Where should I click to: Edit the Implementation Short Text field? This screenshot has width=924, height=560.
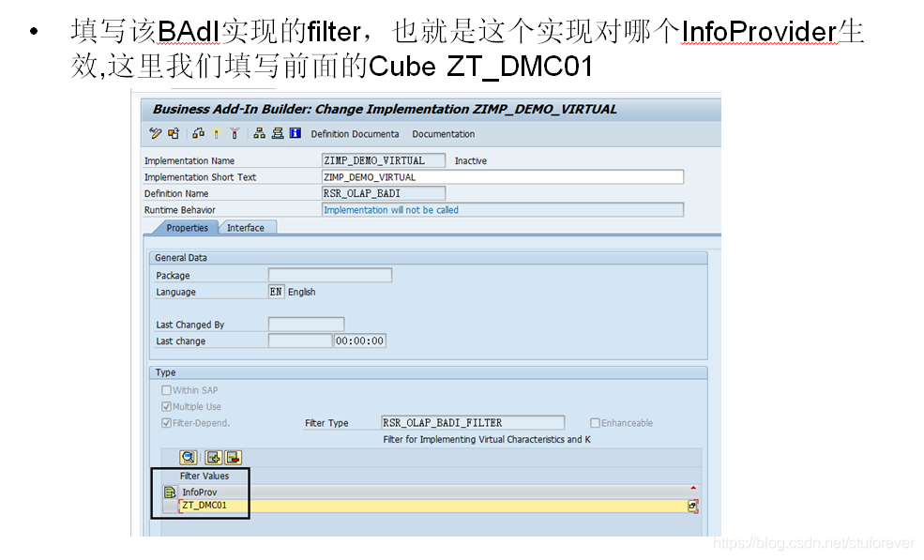tap(503, 177)
